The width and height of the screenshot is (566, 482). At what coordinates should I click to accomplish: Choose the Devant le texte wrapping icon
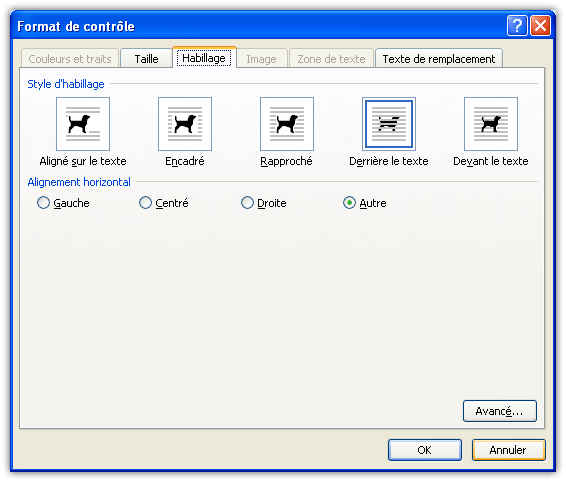[x=491, y=124]
